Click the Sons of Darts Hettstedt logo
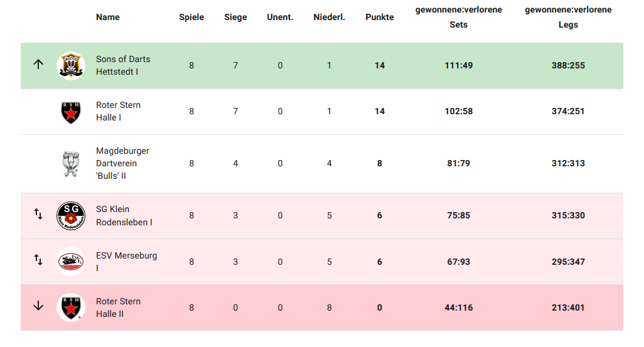Viewport: 644px width, 347px height. pyautogui.click(x=71, y=66)
